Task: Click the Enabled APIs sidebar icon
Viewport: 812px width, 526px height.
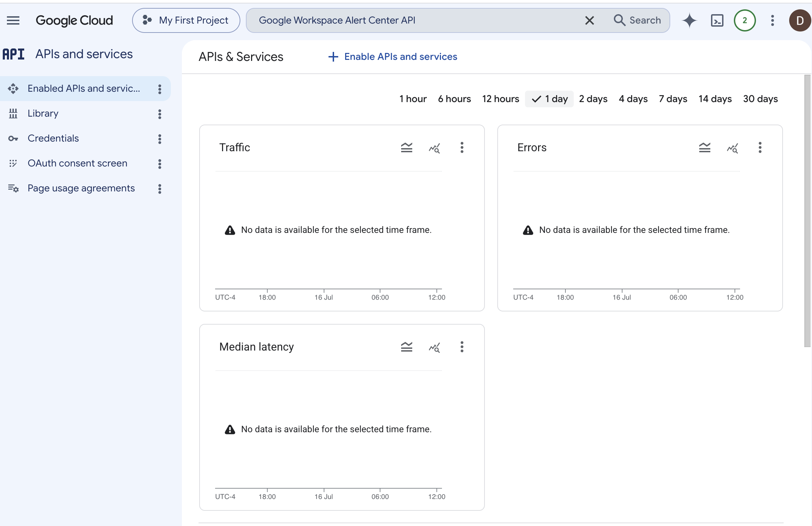Action: click(x=13, y=89)
